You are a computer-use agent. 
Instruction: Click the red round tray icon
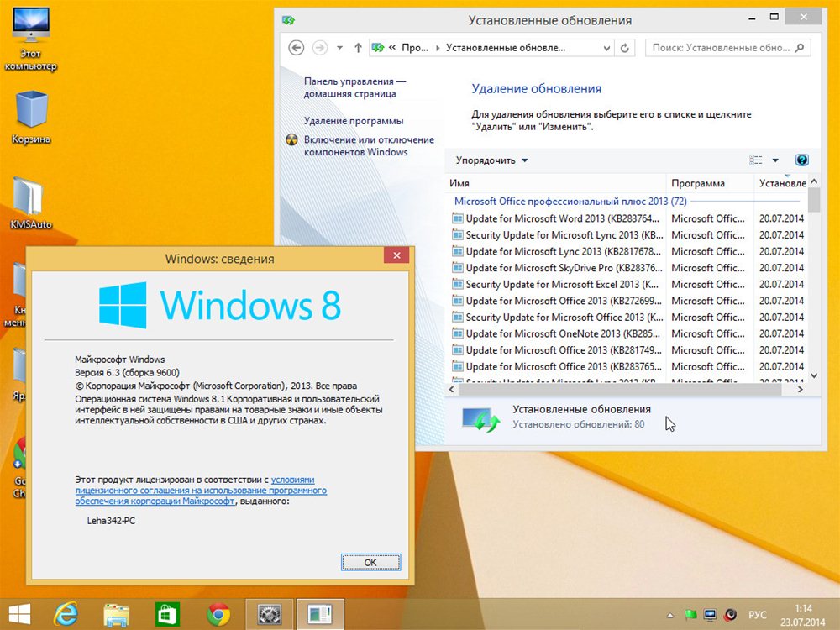click(x=730, y=615)
